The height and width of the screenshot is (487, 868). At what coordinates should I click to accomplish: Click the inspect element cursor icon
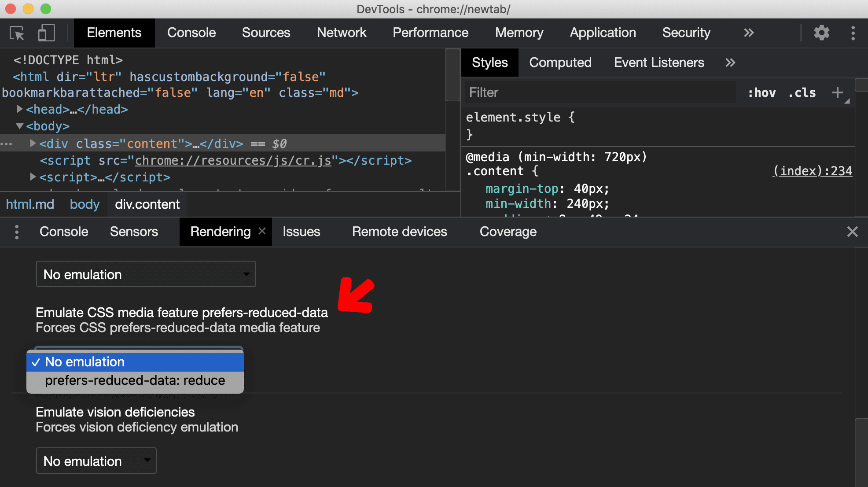pyautogui.click(x=17, y=33)
